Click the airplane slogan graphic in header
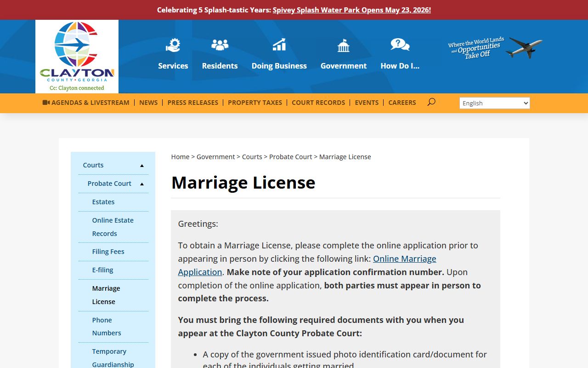Viewport: 588px width, 368px height. [495, 48]
